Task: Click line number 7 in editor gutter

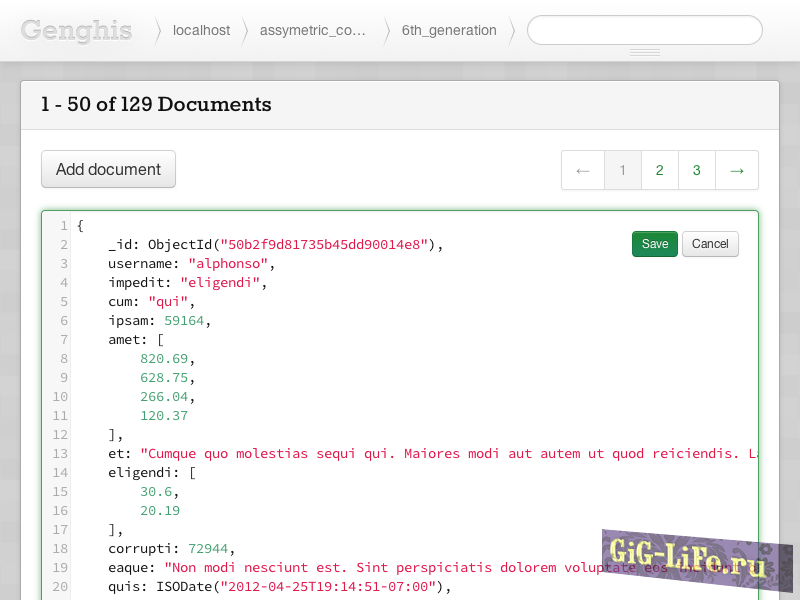Action: 63,340
